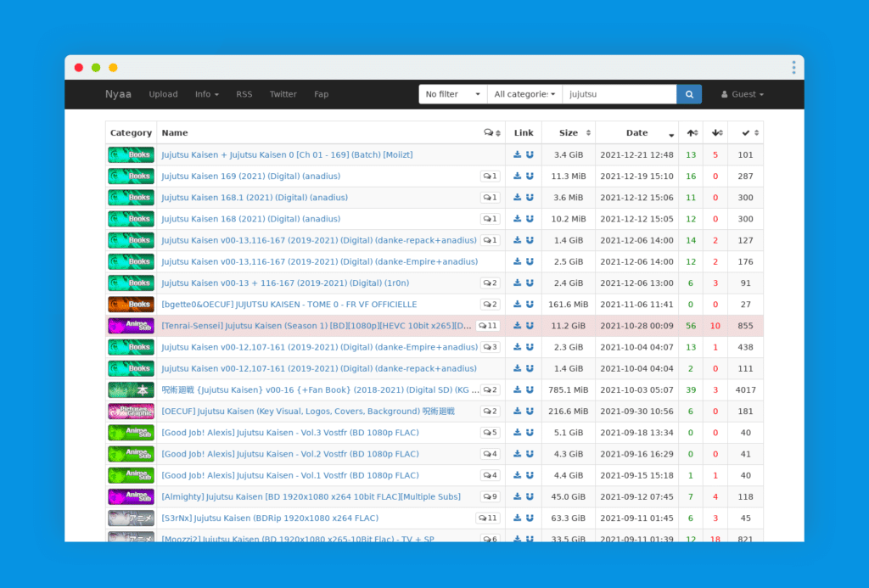Open magnet link for Tenrai-Sensei Jujutsu Kaisen

point(530,326)
